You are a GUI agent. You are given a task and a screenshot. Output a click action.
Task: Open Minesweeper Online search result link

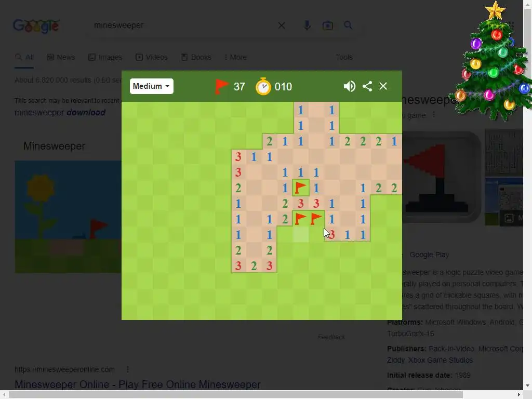137,384
